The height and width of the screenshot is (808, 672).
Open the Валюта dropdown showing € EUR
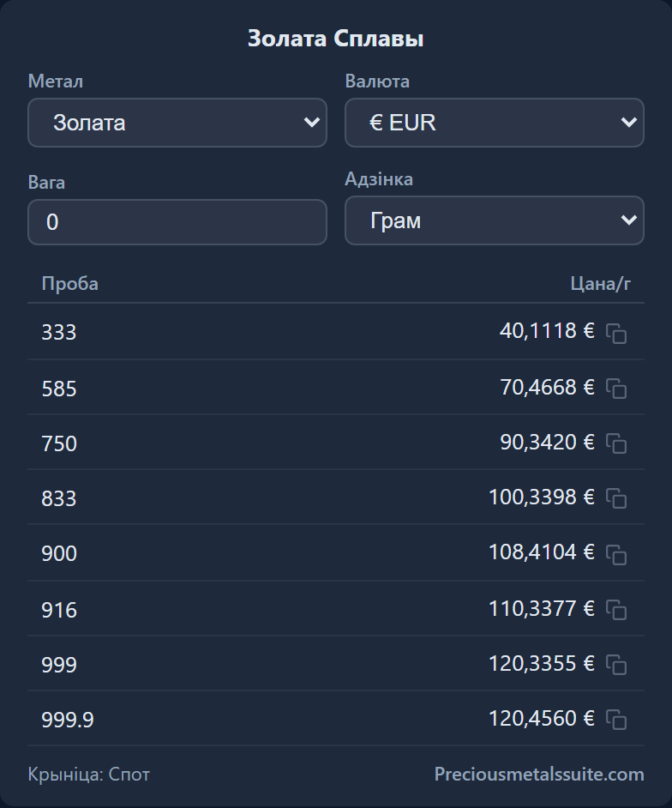(x=495, y=123)
